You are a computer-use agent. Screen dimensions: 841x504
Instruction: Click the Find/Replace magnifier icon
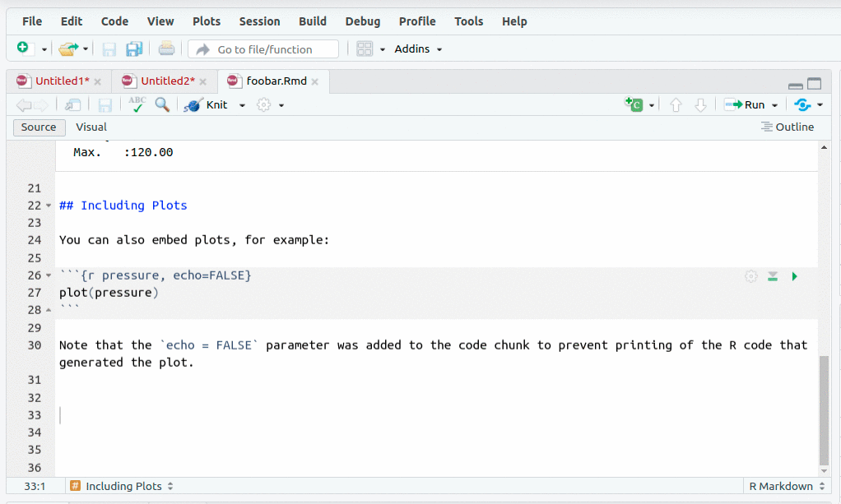162,104
